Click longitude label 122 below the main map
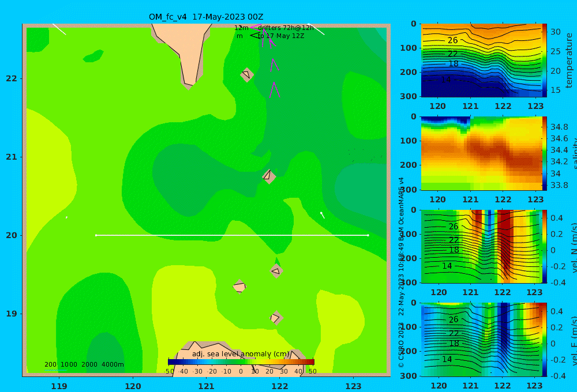 tap(280, 386)
